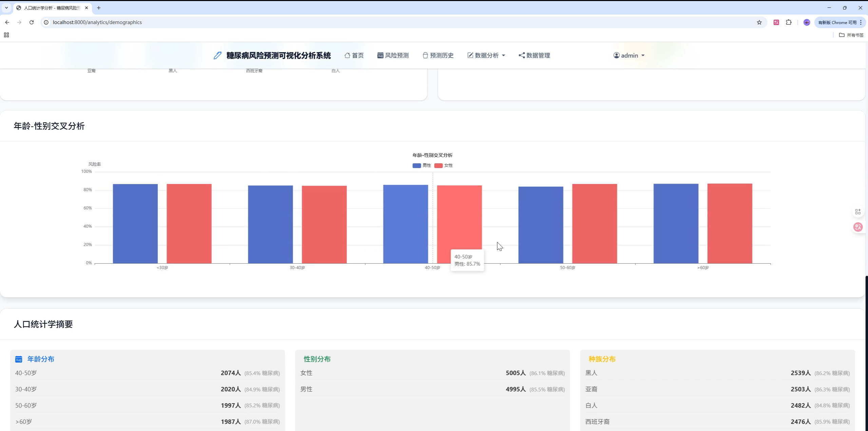Click the edit icon beside 数据分析
The height and width of the screenshot is (431, 868).
coord(470,55)
